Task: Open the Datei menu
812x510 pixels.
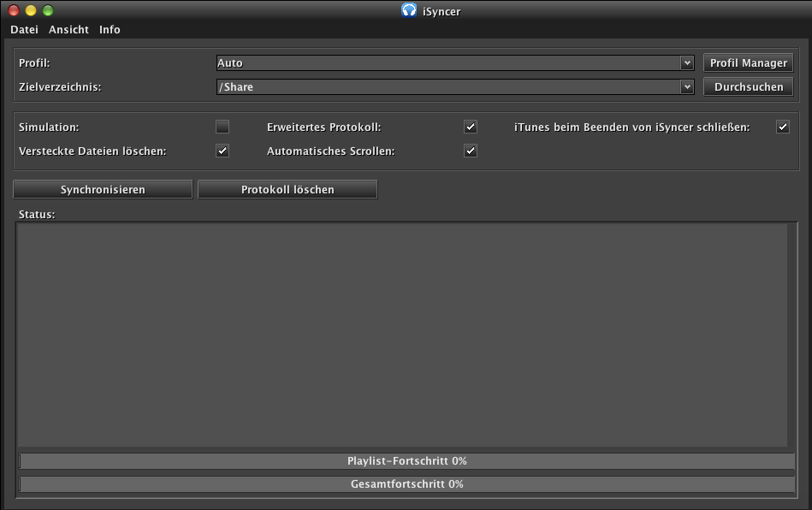Action: [x=24, y=29]
